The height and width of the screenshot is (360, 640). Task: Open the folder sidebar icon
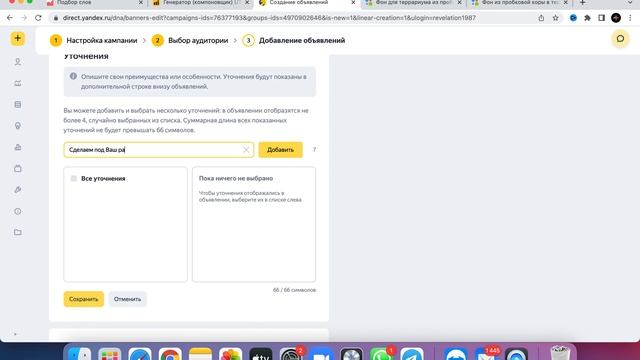click(18, 232)
